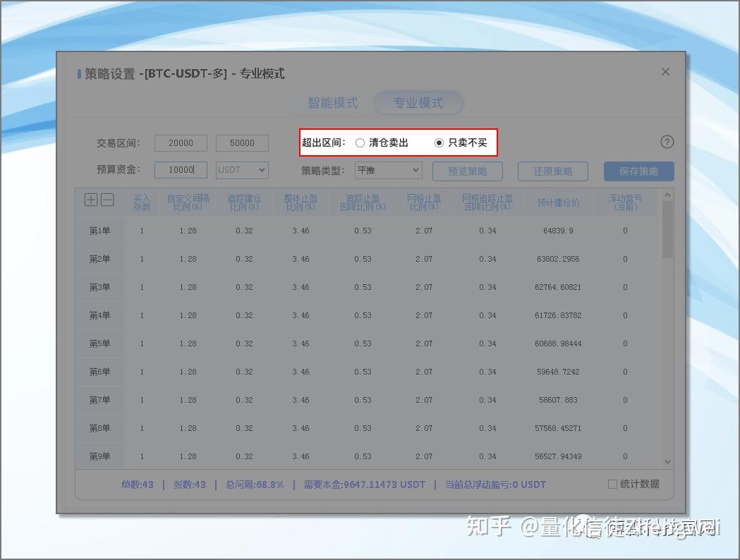Click the minus icon to remove a row
The image size is (740, 560).
click(x=108, y=200)
